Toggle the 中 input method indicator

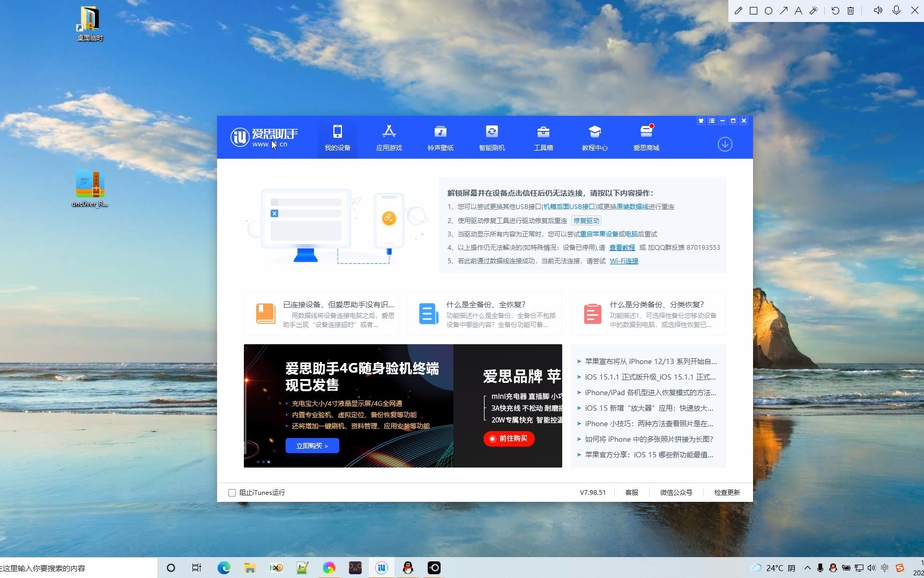(884, 568)
